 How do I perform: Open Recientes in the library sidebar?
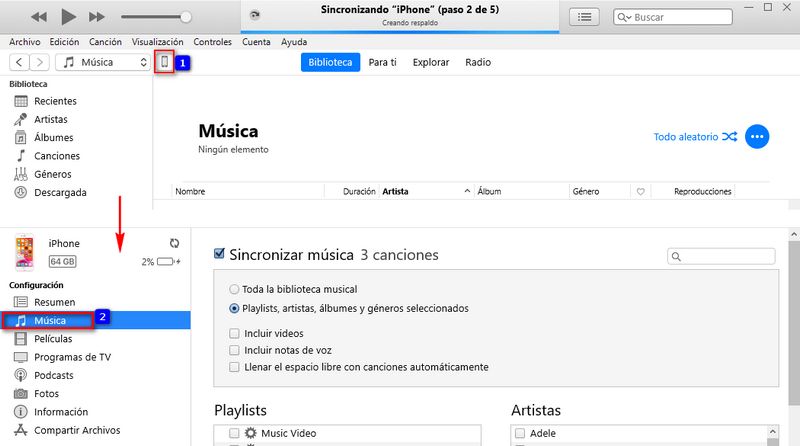click(x=55, y=101)
